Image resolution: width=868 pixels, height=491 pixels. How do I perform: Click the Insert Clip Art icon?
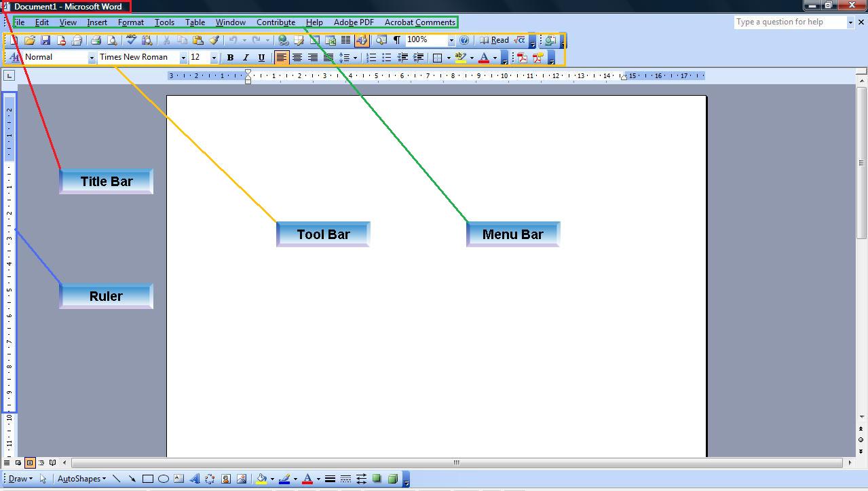click(225, 479)
